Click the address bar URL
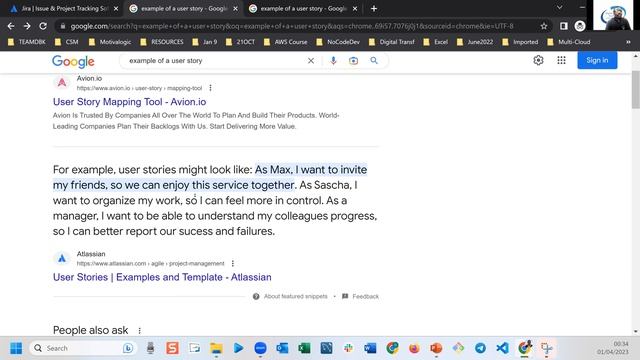Screen dimensions: 640x360 292,26
